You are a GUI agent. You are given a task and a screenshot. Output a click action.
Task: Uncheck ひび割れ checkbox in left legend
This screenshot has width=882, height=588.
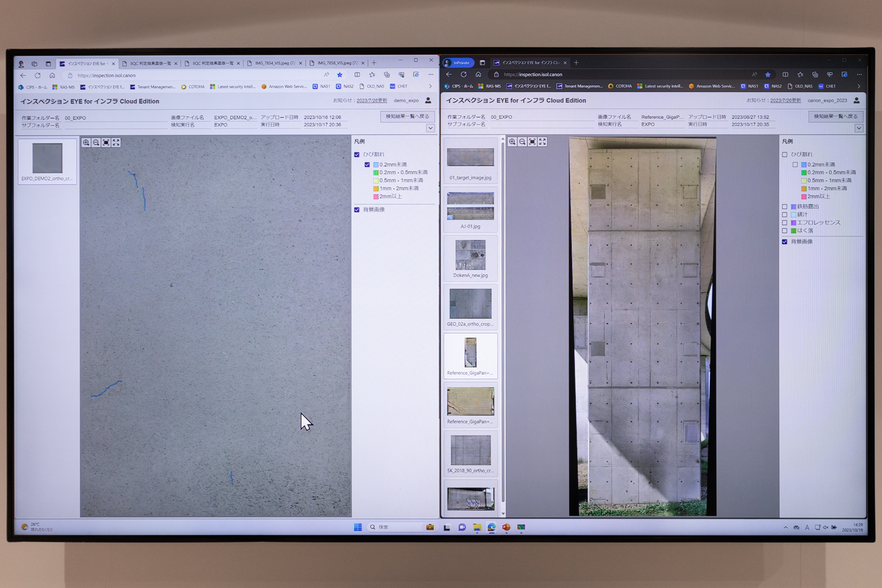(357, 154)
